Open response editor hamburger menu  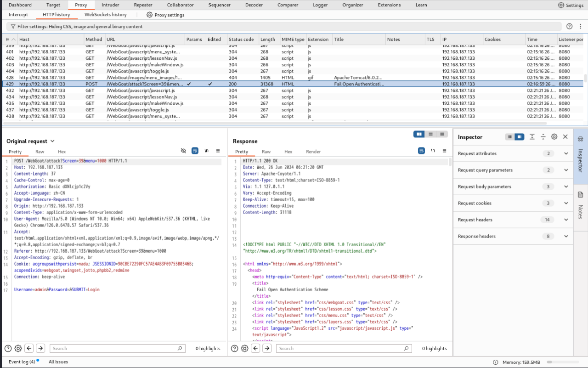click(x=445, y=151)
